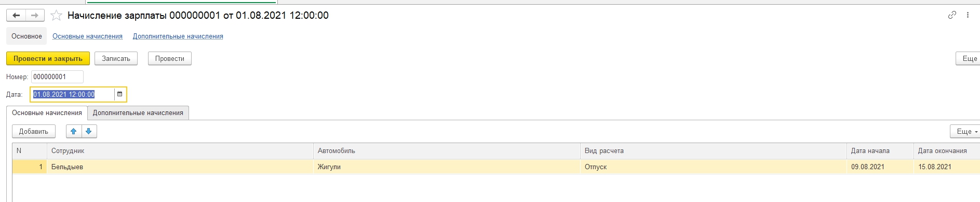Switch to Дополнительные начисления tab

[x=138, y=113]
